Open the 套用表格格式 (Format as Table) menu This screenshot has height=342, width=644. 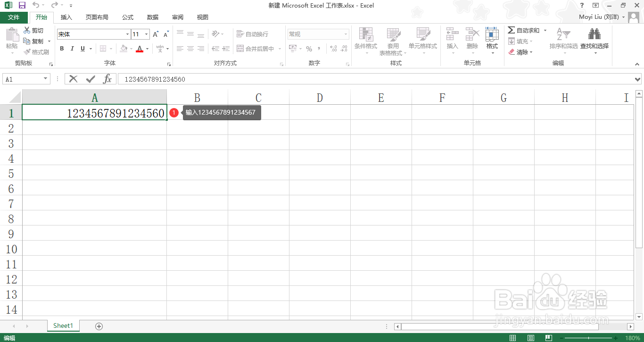tap(393, 42)
